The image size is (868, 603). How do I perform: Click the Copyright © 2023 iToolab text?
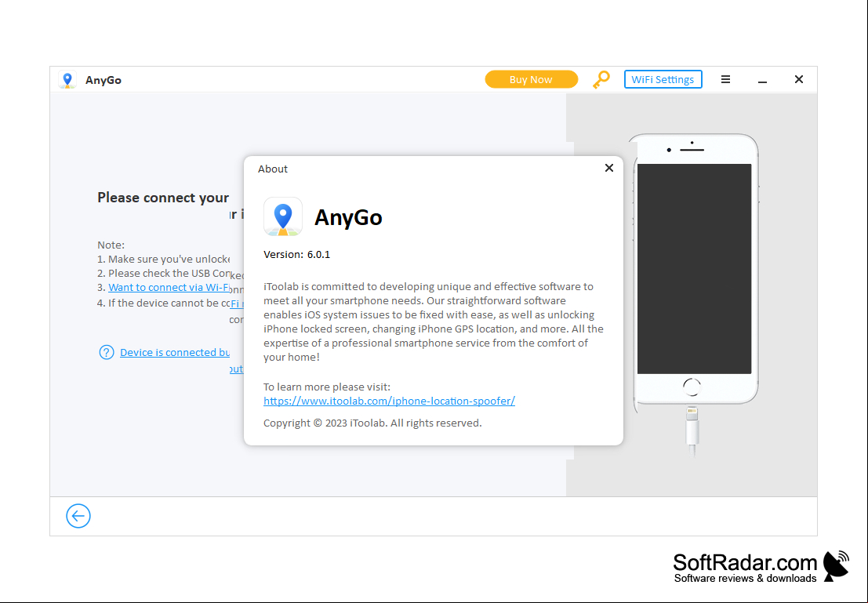[372, 423]
